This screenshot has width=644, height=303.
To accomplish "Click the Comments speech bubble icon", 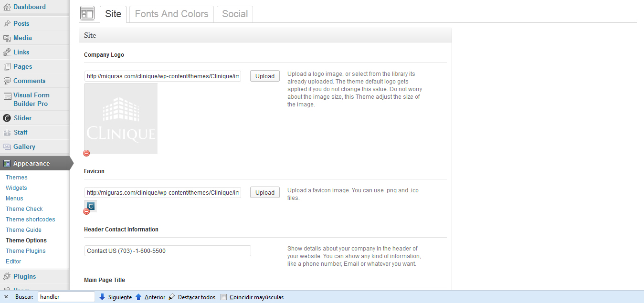I will click(x=7, y=81).
